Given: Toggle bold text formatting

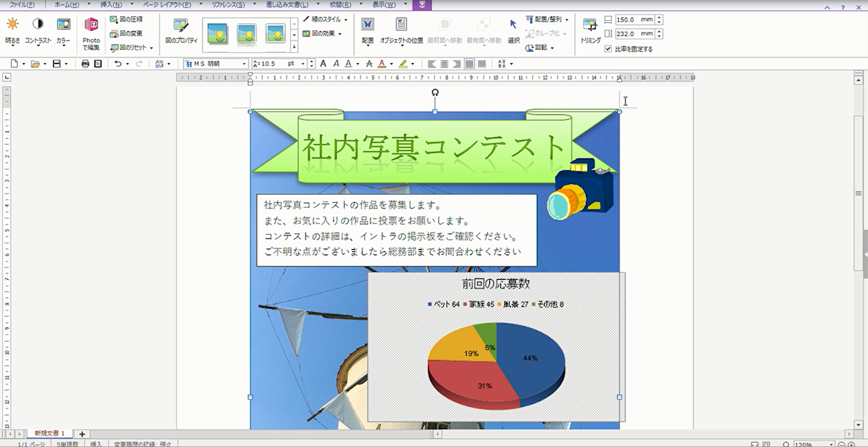Looking at the screenshot, I should click(323, 63).
